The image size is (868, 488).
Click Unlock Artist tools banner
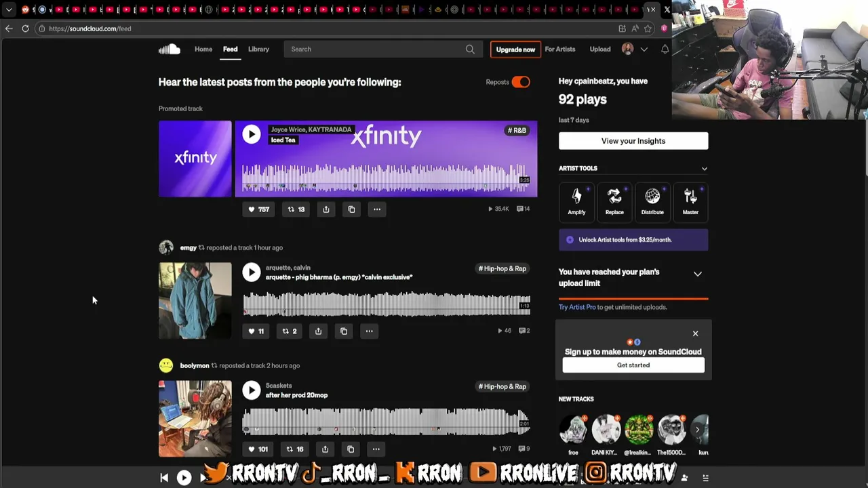tap(633, 240)
